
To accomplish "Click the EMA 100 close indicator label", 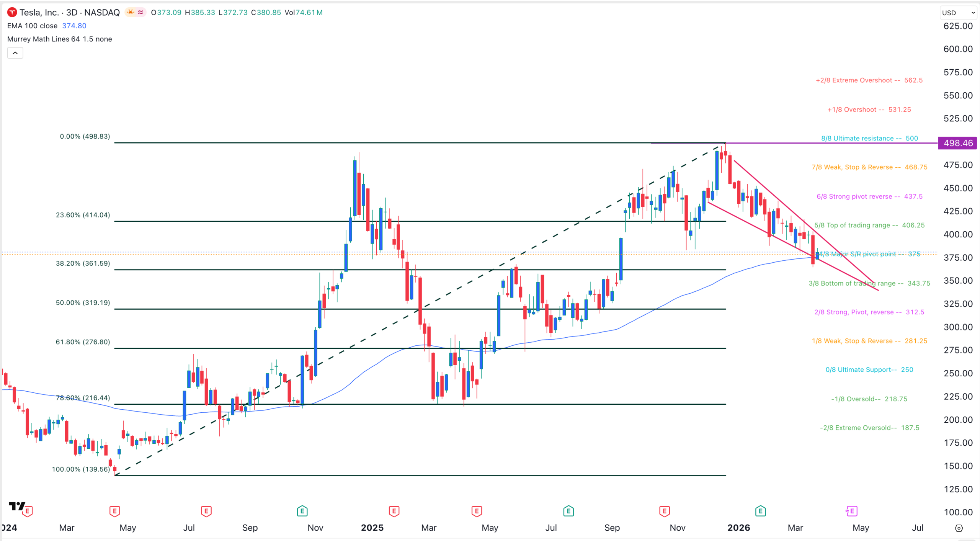I will point(33,26).
